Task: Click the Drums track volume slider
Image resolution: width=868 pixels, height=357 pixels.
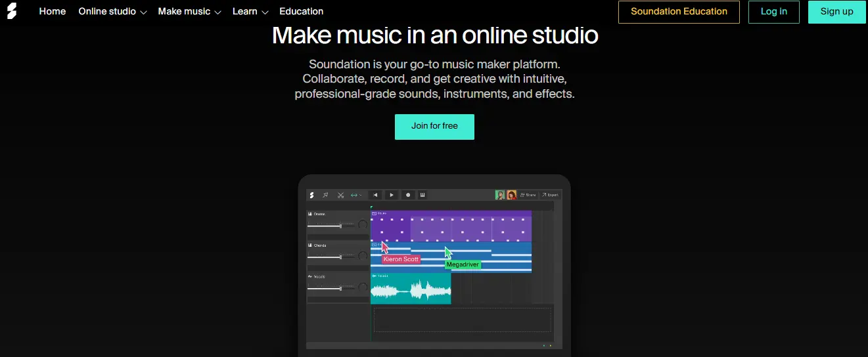Action: coord(332,226)
